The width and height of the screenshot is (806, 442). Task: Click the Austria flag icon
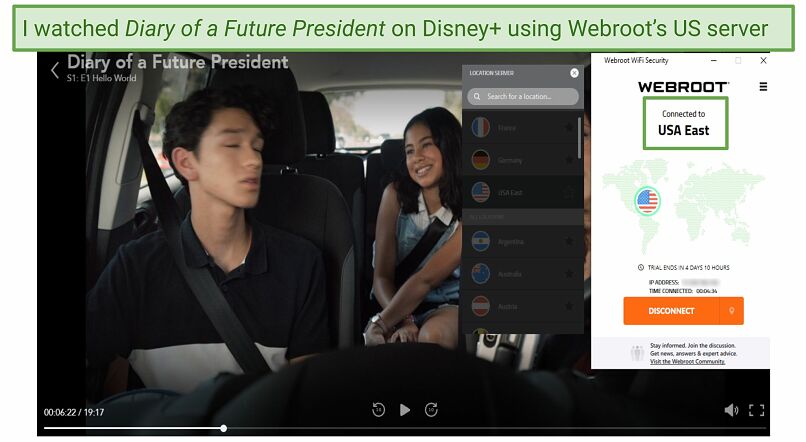pyautogui.click(x=481, y=306)
